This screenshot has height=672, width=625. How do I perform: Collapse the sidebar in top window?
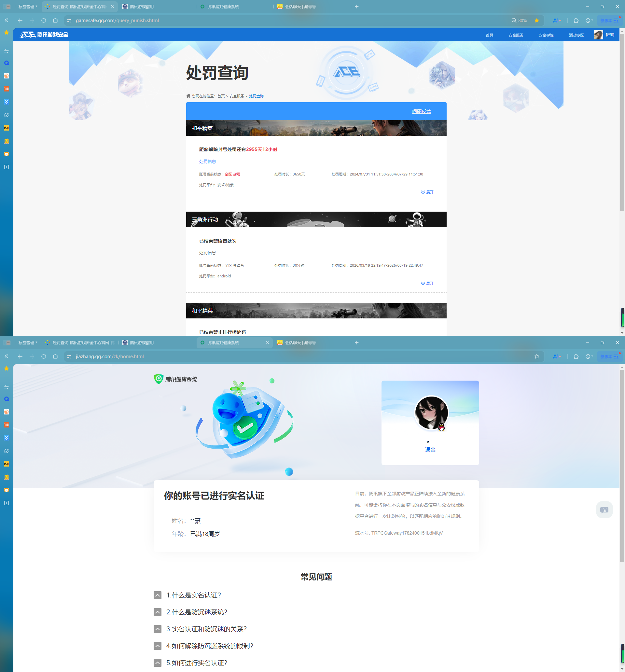(x=7, y=20)
